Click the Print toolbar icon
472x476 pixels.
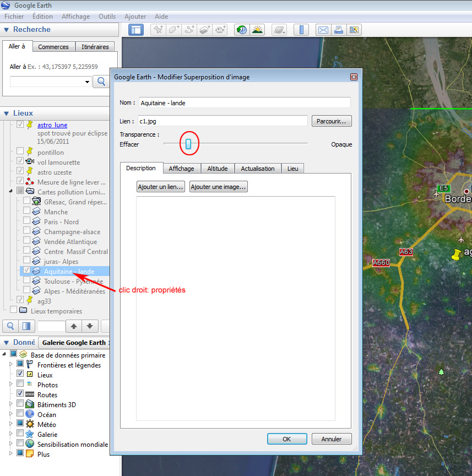[339, 30]
